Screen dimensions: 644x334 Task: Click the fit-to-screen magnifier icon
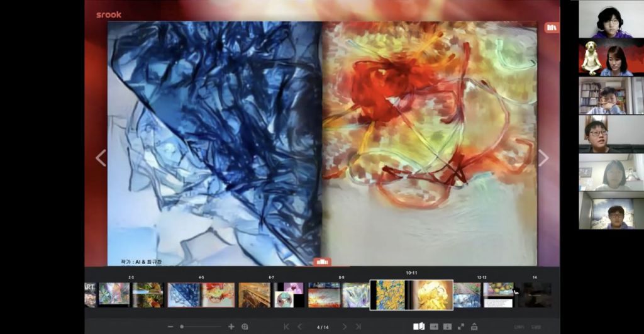pyautogui.click(x=245, y=326)
